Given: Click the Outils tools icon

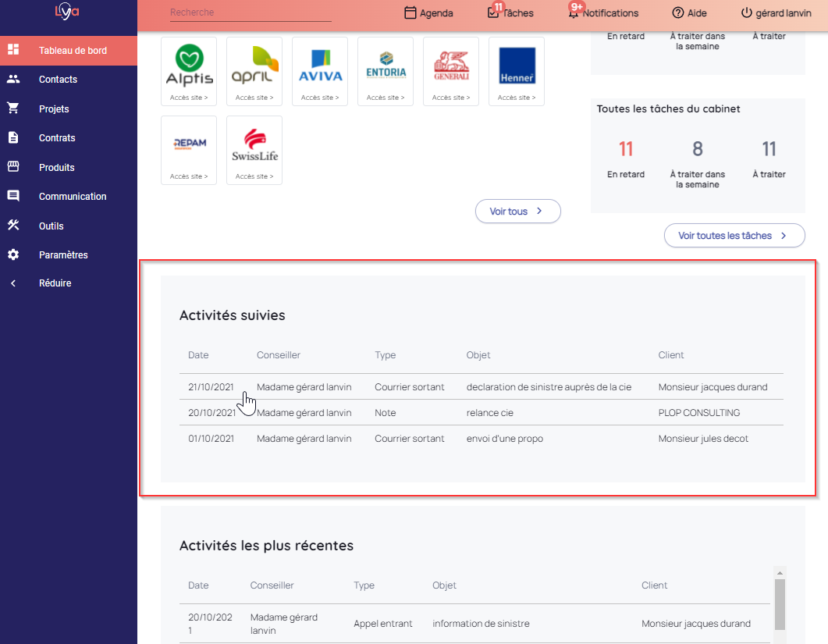Looking at the screenshot, I should [13, 226].
